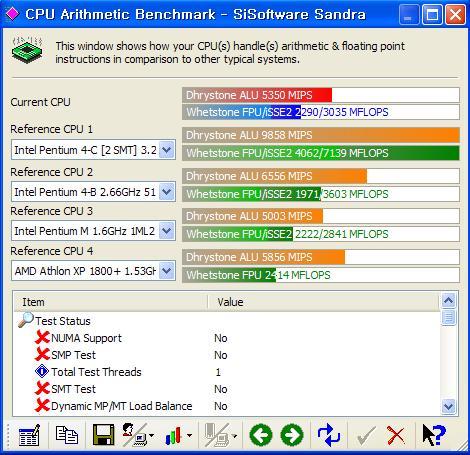The height and width of the screenshot is (455, 470).
Task: Open Reference CPU 3 dropdown arrow
Action: [167, 231]
